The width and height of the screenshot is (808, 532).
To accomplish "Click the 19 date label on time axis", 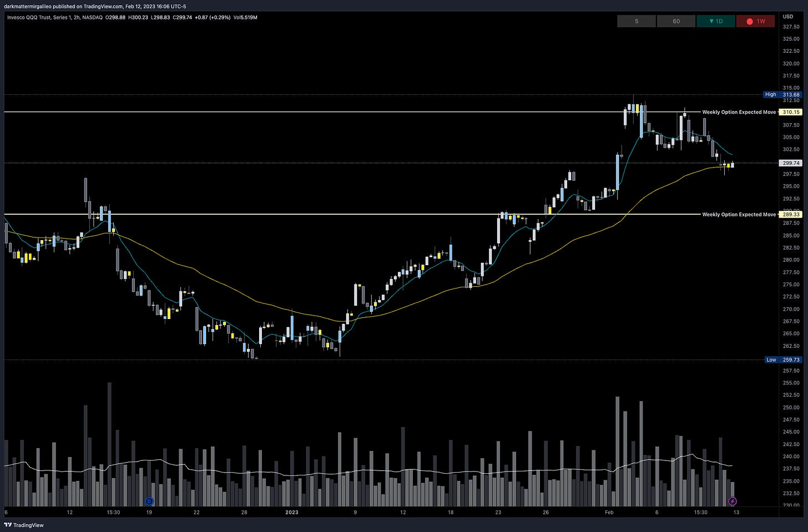I will click(x=149, y=513).
